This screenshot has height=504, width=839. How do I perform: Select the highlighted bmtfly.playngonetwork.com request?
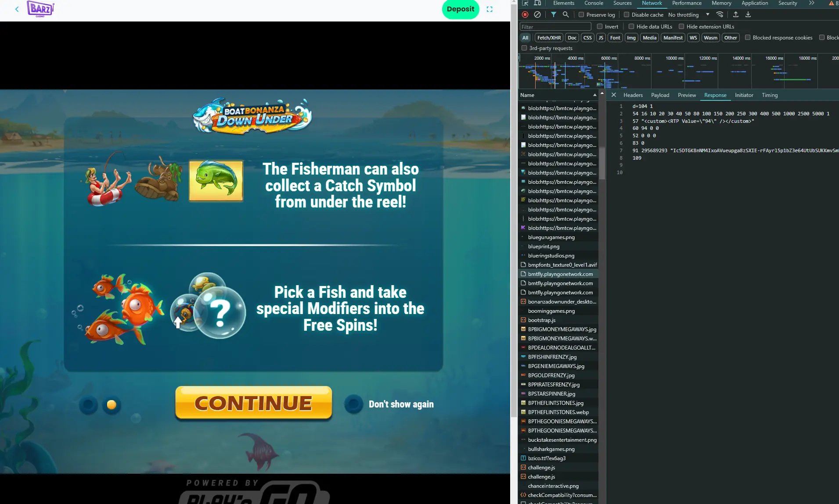click(x=558, y=274)
